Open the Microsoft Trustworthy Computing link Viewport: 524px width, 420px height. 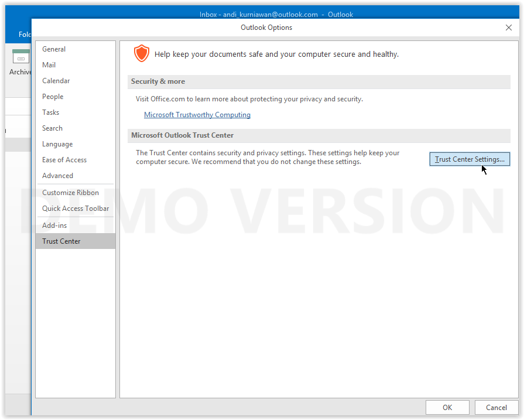pyautogui.click(x=197, y=115)
